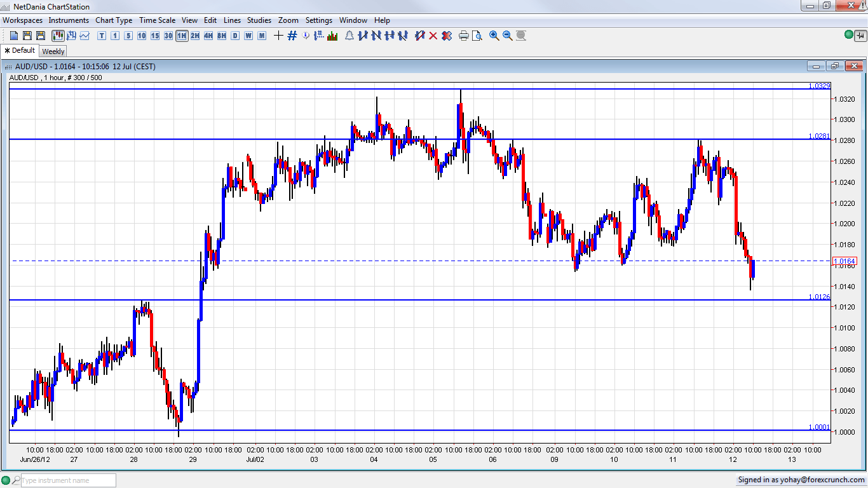Viewport: 868px width, 488px height.
Task: Toggle the chart grid icon
Action: point(292,36)
